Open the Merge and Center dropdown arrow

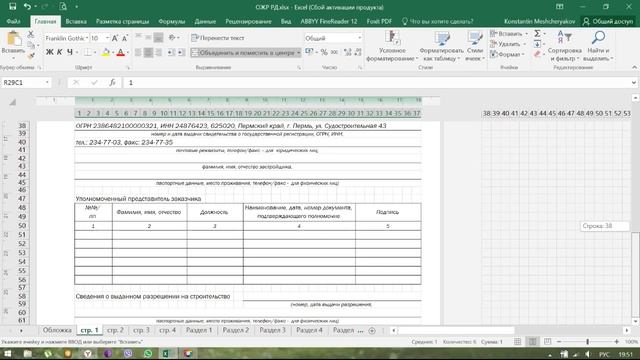298,52
